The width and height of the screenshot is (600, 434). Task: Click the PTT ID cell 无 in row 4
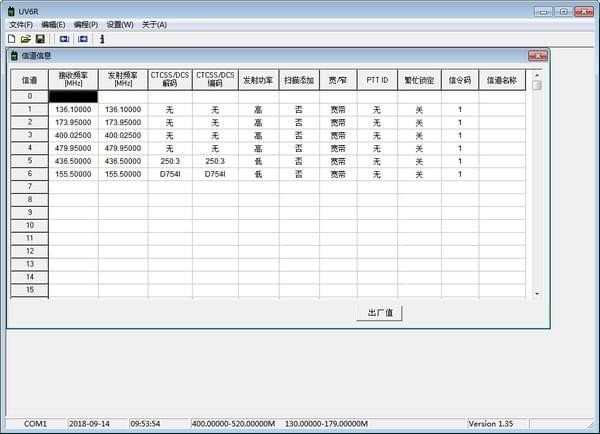tap(377, 148)
